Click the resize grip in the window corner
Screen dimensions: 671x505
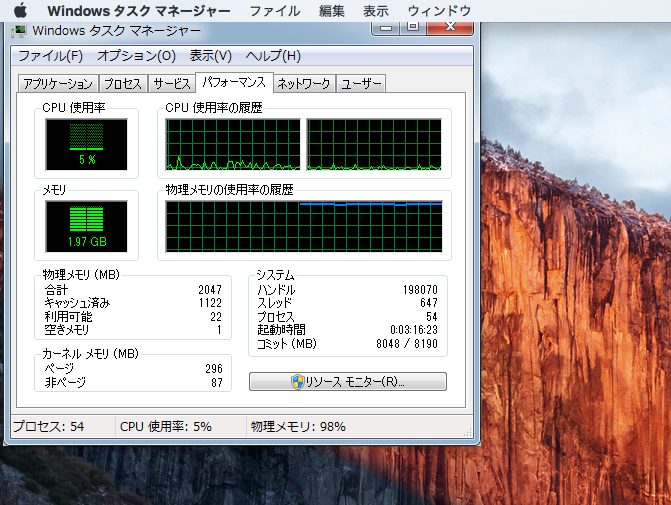(468, 432)
